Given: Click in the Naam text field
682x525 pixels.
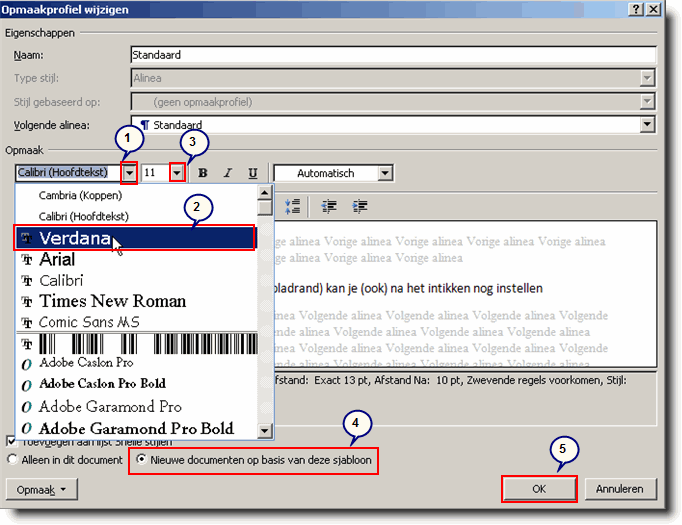Looking at the screenshot, I should pos(390,54).
